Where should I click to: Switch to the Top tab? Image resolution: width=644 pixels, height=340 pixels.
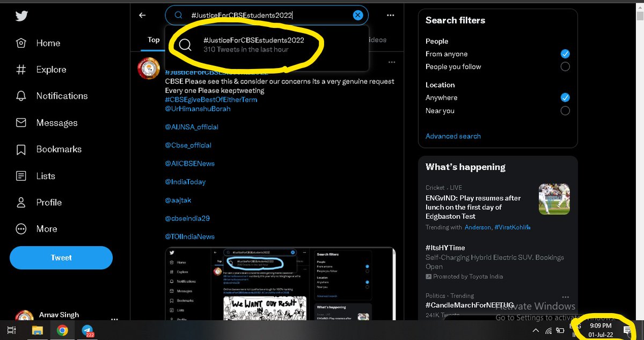coord(153,40)
